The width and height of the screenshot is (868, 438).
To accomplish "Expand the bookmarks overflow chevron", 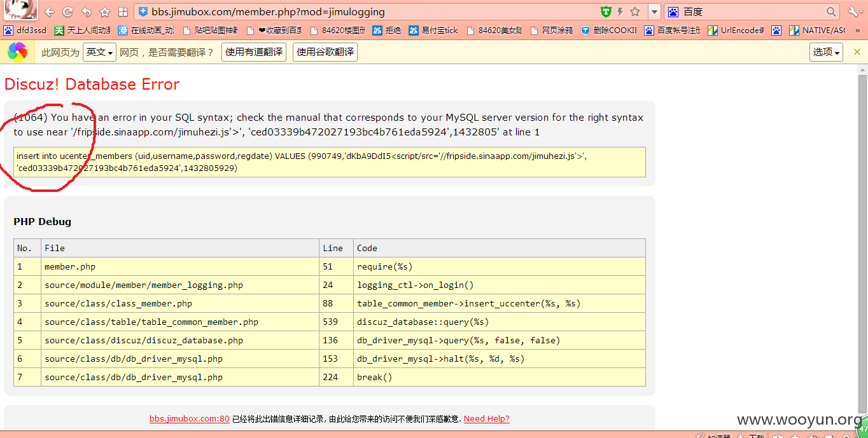I will [857, 30].
